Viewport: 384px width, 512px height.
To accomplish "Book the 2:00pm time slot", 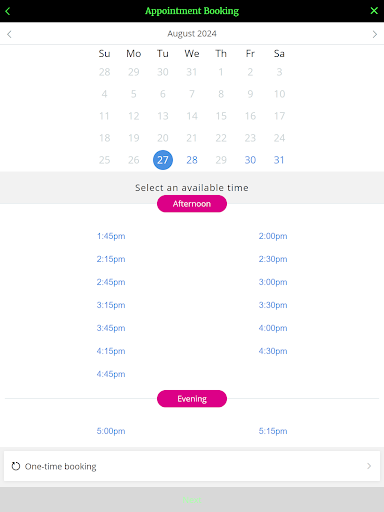I will (273, 236).
